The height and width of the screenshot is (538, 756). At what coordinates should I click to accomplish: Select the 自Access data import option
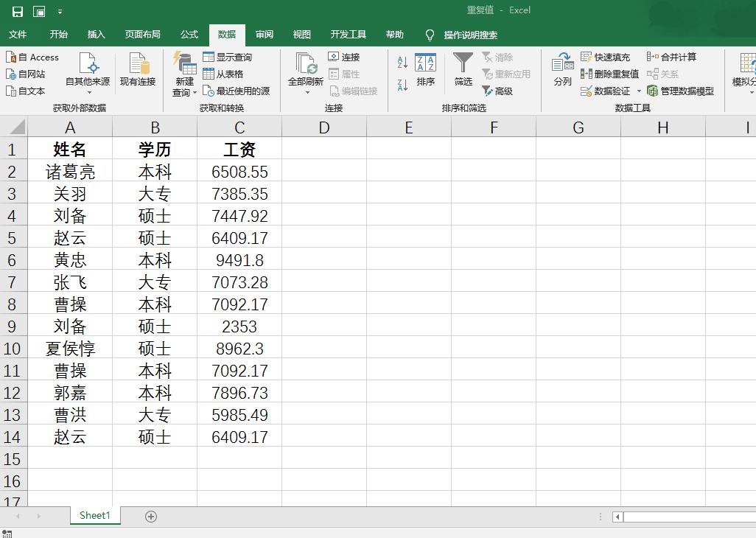(33, 57)
